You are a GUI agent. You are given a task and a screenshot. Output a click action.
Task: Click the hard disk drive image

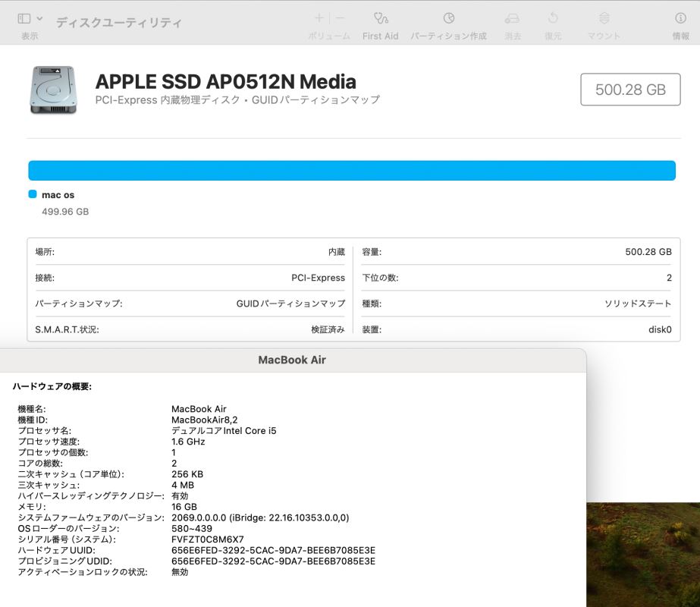pyautogui.click(x=53, y=90)
